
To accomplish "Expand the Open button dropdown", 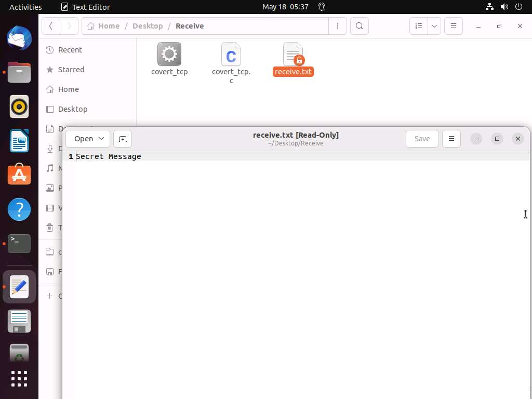I will (x=101, y=139).
